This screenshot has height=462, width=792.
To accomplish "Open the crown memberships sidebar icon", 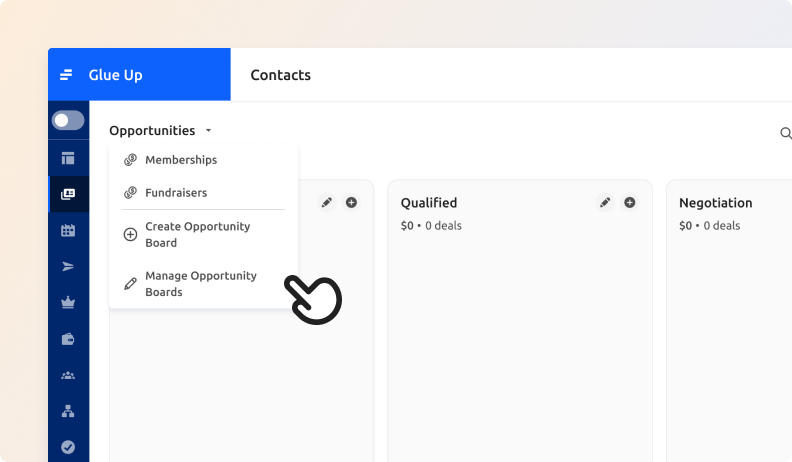I will 68,302.
